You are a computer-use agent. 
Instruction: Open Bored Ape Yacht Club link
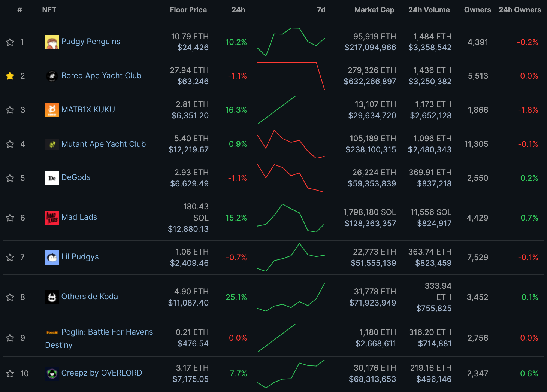tap(101, 76)
